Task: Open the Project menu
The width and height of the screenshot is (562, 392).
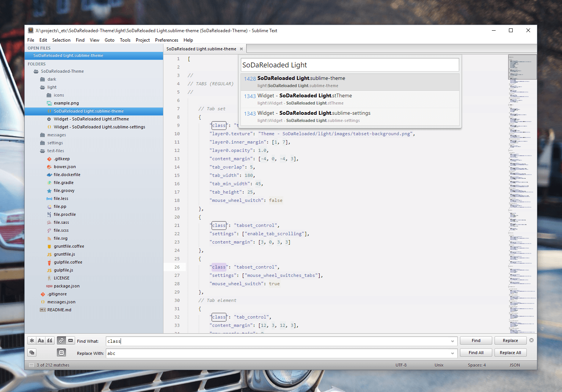Action: 143,40
